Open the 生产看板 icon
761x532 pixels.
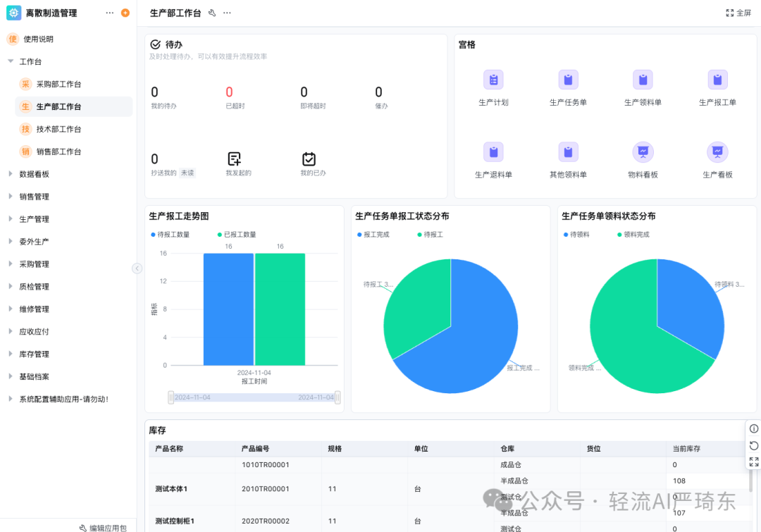pyautogui.click(x=717, y=151)
